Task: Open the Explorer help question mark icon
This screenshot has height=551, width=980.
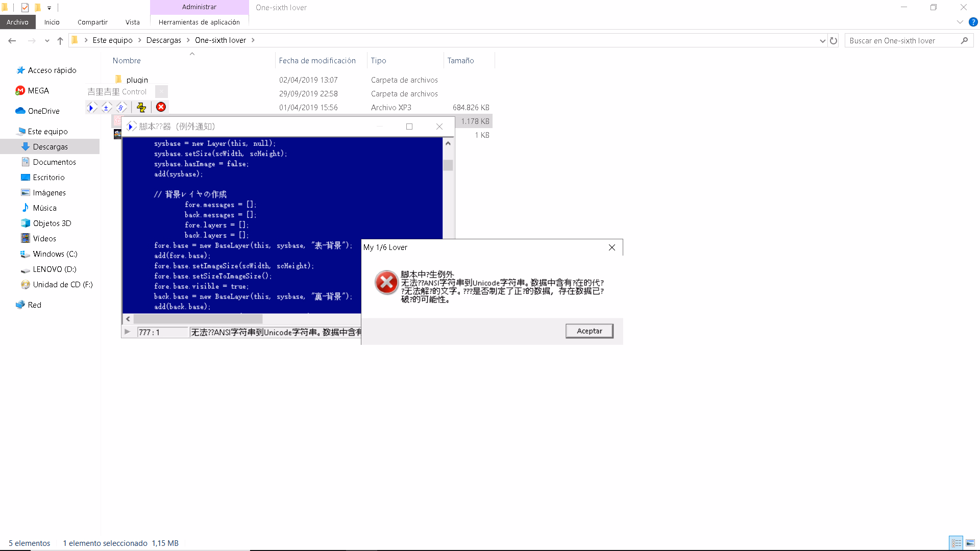Action: (x=973, y=22)
